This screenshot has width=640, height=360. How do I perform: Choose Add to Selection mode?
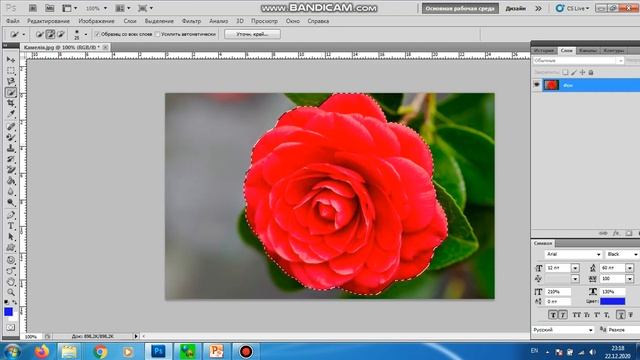click(50, 34)
